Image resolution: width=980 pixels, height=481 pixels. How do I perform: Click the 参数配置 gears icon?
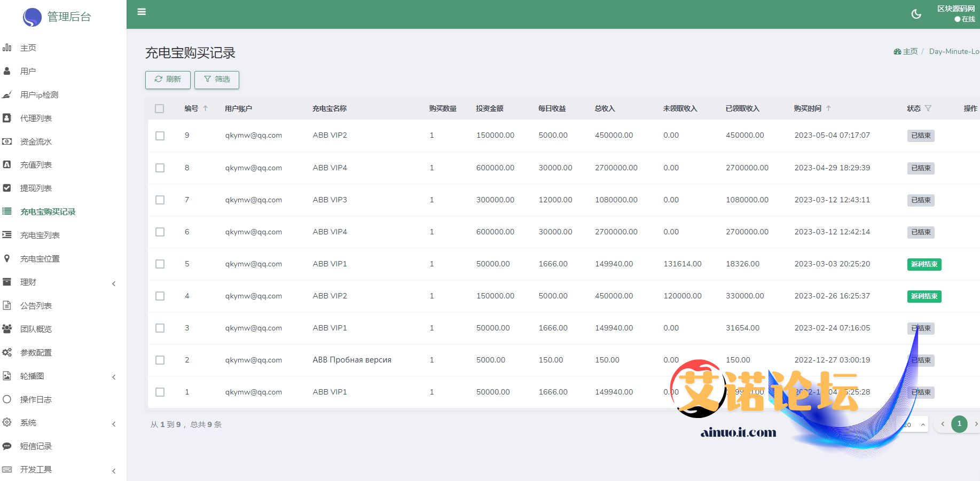click(x=7, y=352)
